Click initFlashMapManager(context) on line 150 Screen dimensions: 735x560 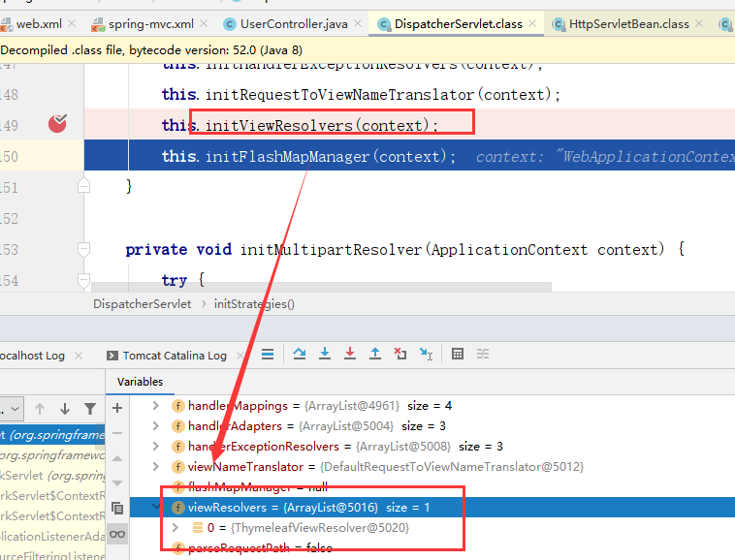(x=330, y=156)
